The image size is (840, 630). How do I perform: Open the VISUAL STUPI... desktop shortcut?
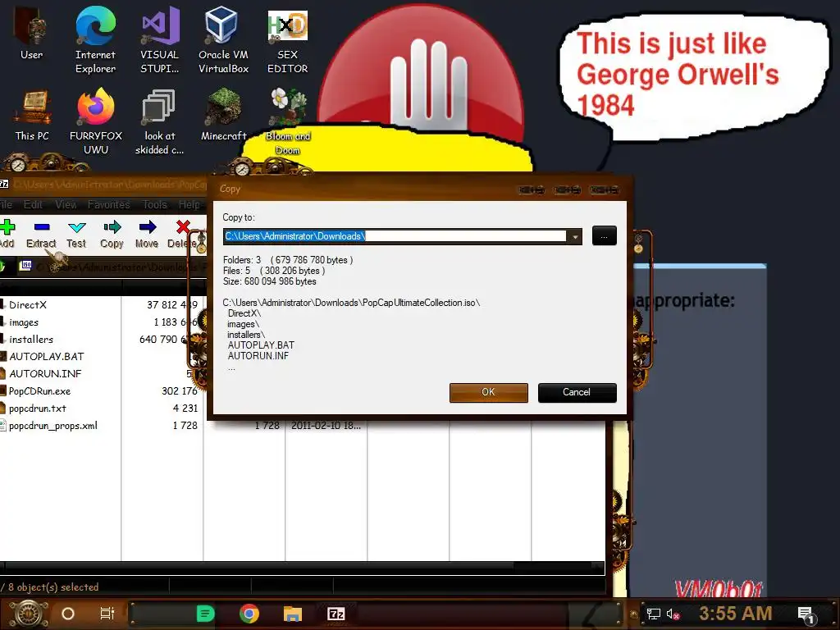pos(160,40)
